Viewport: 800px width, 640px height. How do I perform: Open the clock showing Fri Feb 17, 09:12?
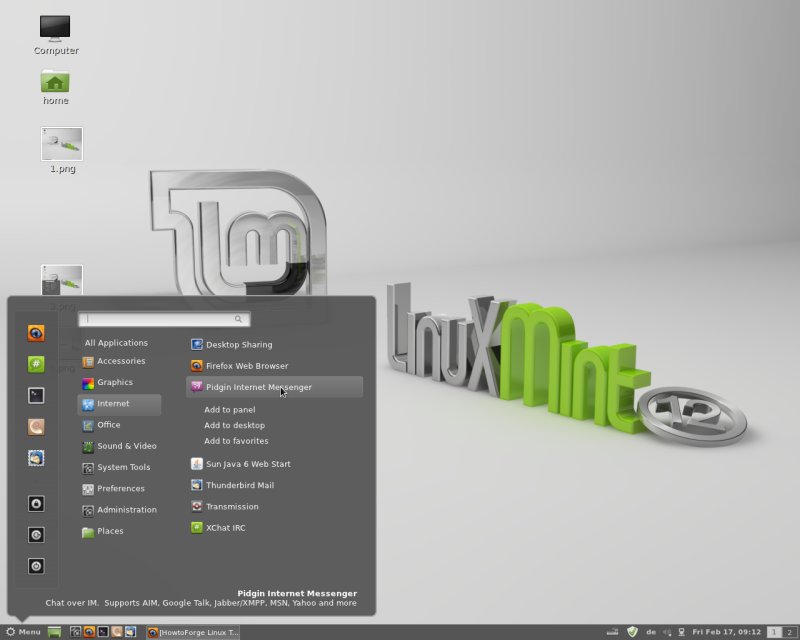click(x=727, y=632)
